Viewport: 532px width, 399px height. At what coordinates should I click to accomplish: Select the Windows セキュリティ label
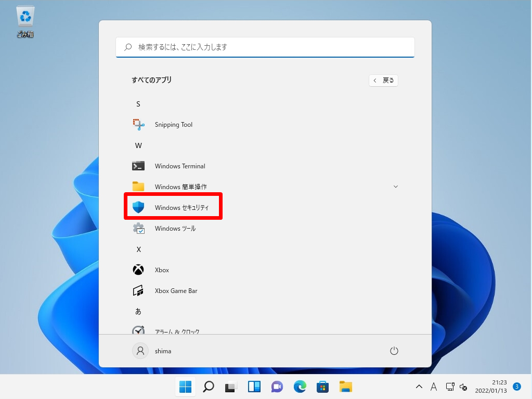click(182, 207)
